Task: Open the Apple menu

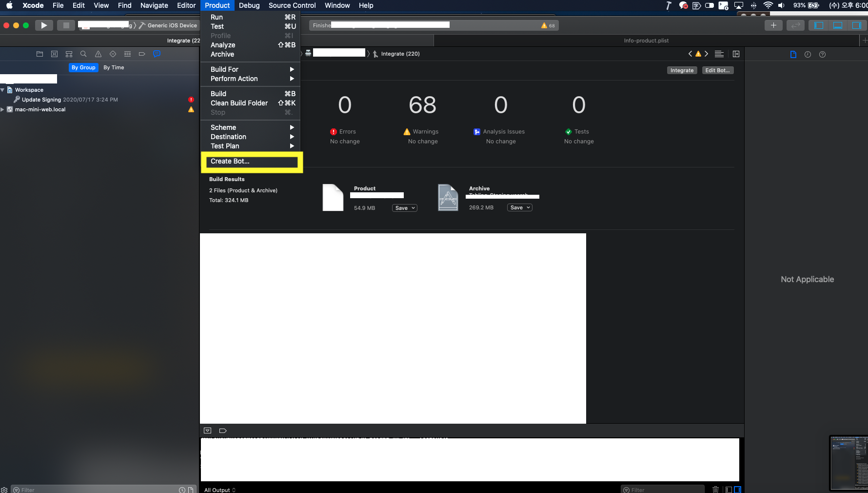Action: pyautogui.click(x=9, y=5)
